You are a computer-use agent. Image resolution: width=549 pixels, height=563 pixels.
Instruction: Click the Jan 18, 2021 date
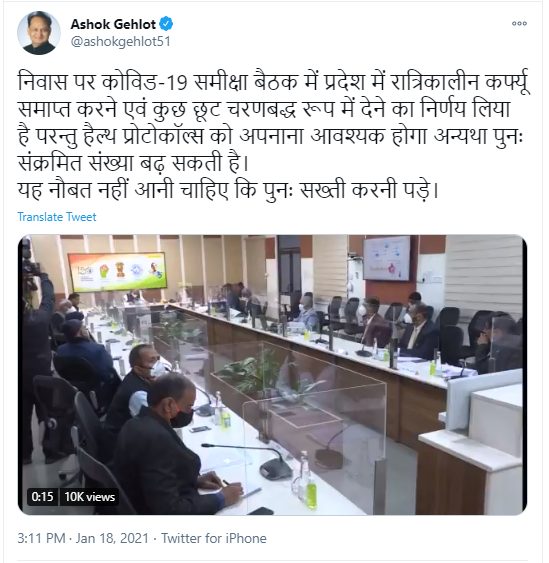[x=112, y=538]
